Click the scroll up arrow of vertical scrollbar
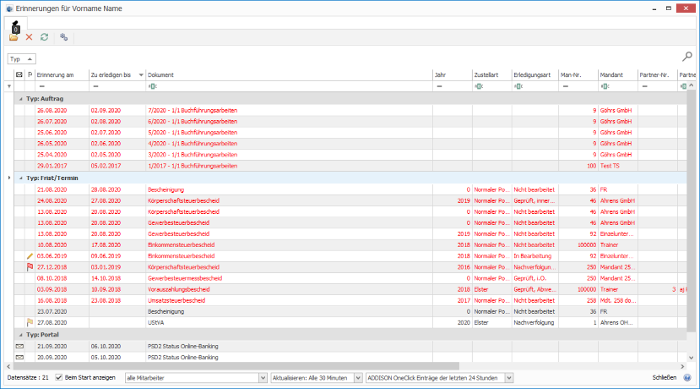 point(691,85)
